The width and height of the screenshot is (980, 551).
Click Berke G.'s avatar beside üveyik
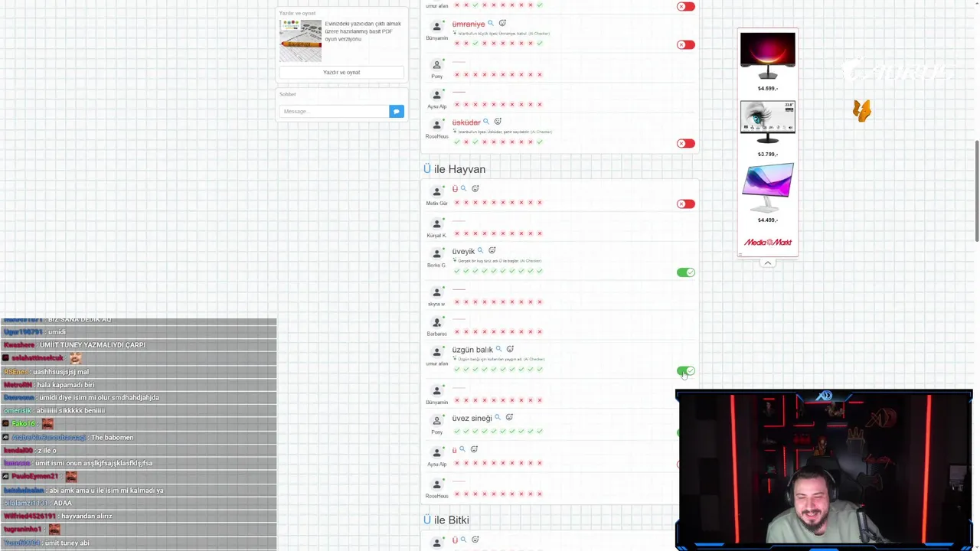click(437, 253)
